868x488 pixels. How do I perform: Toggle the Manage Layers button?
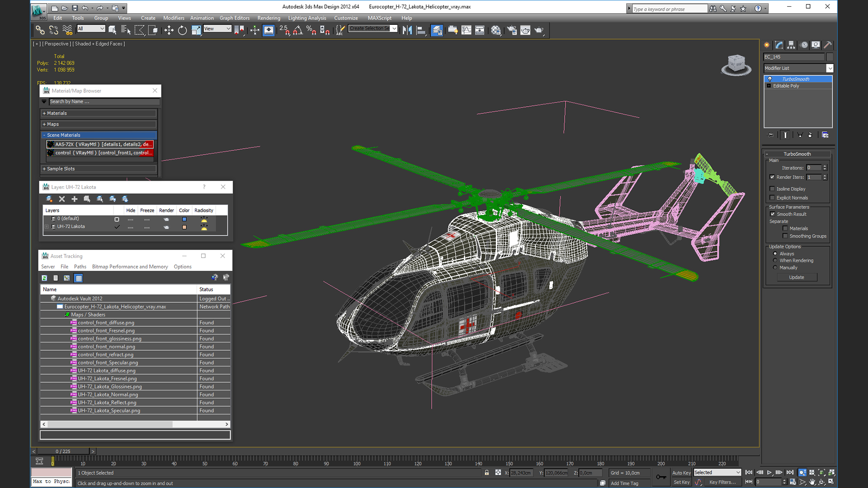click(x=437, y=30)
